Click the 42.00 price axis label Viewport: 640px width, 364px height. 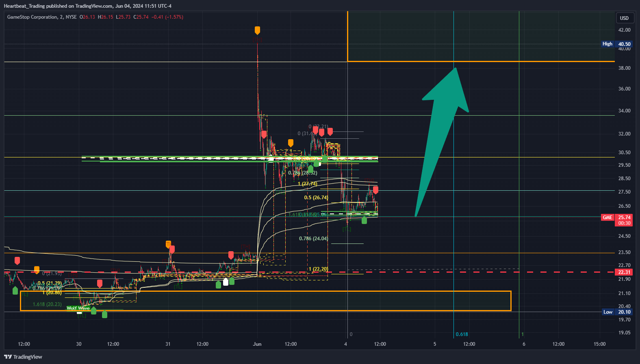pos(624,30)
